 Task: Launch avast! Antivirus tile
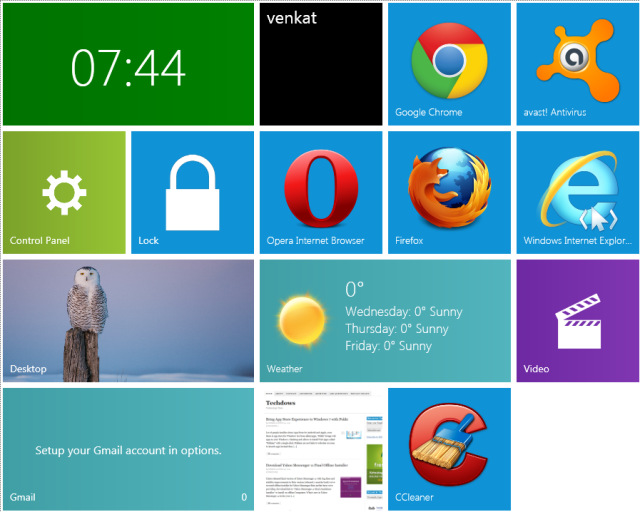578,64
